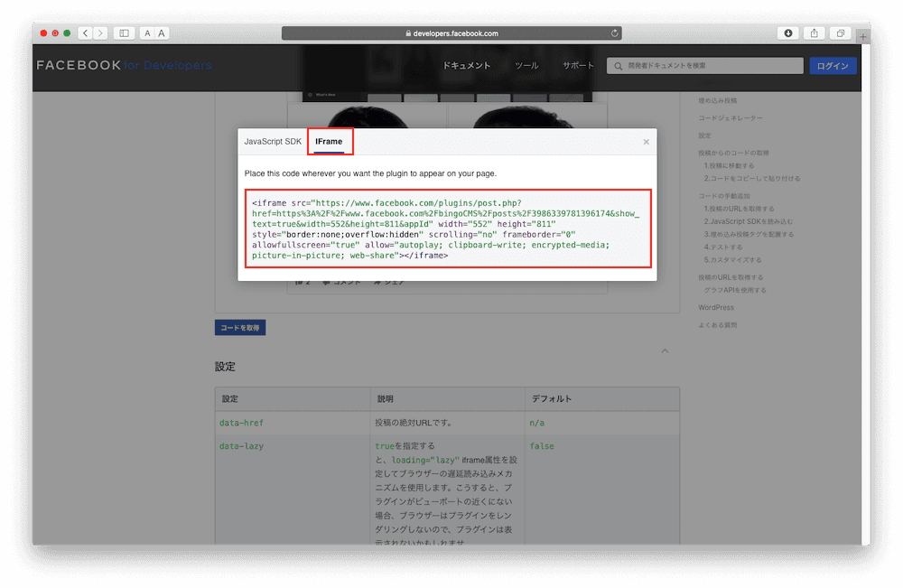Click the iframe embed code box
Viewport: 903px width, 588px height.
click(x=448, y=229)
